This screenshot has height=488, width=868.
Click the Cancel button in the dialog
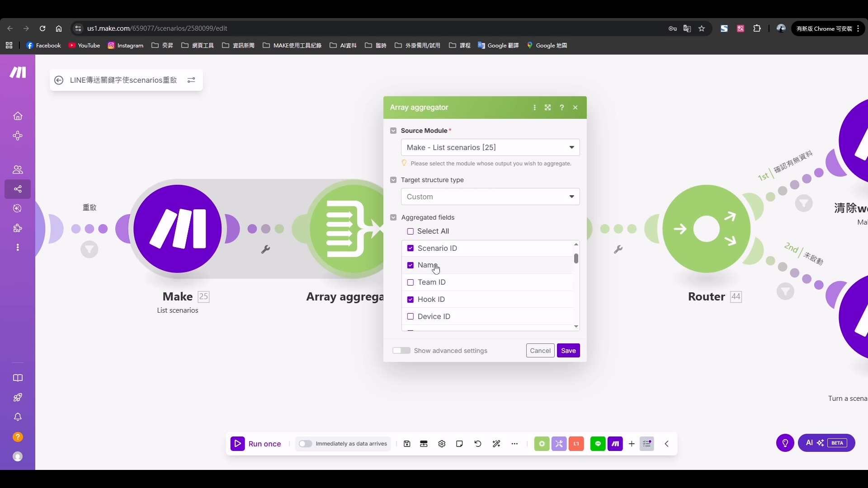click(x=540, y=351)
